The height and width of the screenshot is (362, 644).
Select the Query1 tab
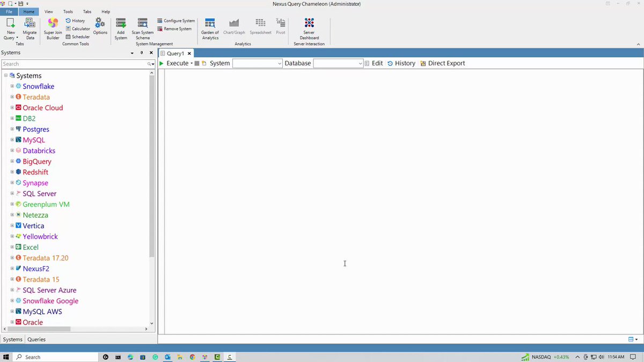175,54
